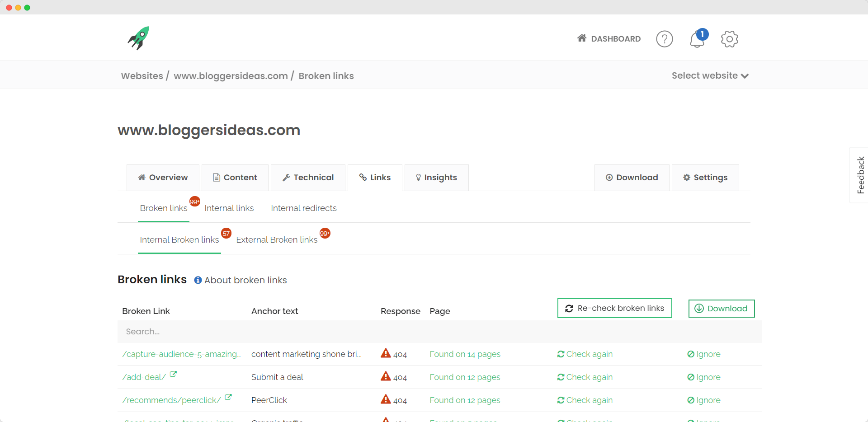Image resolution: width=868 pixels, height=422 pixels.
Task: Click the 404 warning icon in /add-deal/ row
Action: click(x=386, y=376)
